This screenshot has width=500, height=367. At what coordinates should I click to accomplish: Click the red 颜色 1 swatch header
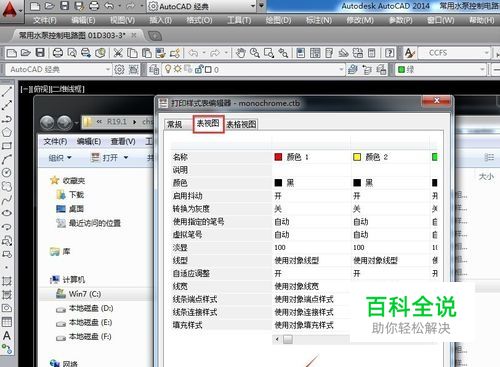pos(278,157)
